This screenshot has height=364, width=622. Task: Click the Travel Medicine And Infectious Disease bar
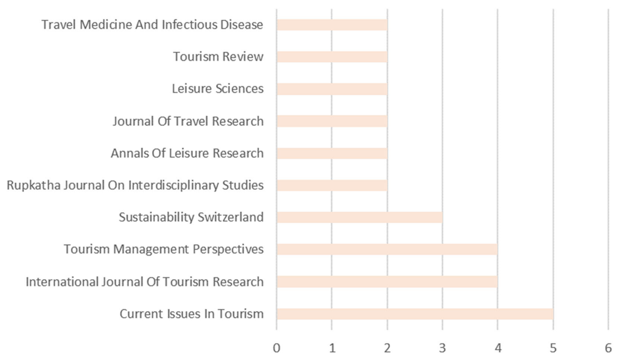click(332, 25)
